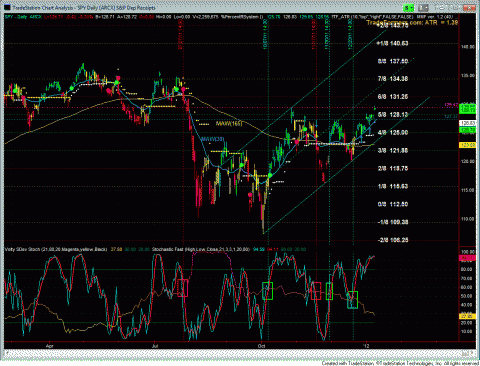Click the Oct label on the date axis
480x366 pixels.
[x=261, y=346]
